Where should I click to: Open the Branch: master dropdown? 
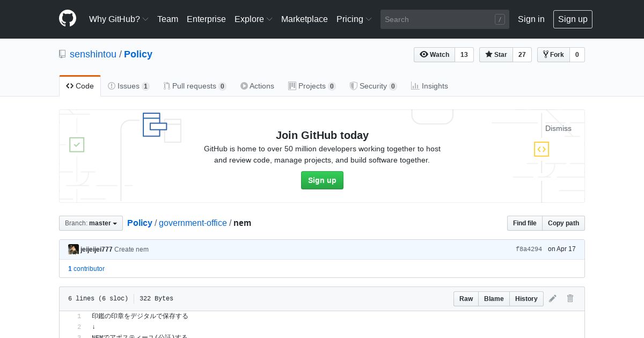coord(91,223)
